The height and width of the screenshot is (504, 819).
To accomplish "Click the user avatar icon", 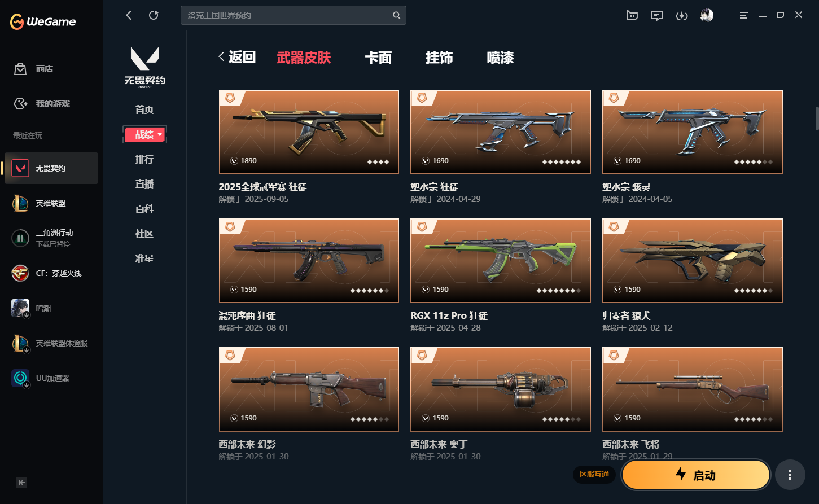I will tap(706, 15).
